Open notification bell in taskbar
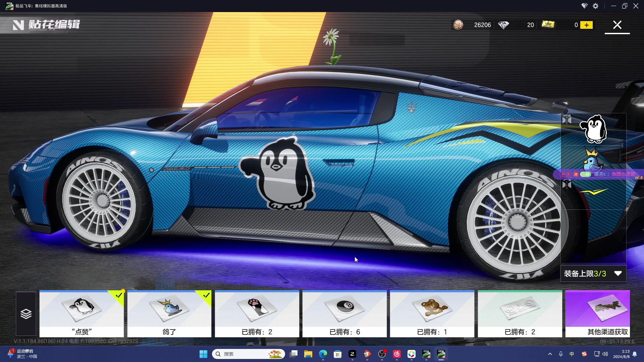Image resolution: width=644 pixels, height=362 pixels. [635, 354]
